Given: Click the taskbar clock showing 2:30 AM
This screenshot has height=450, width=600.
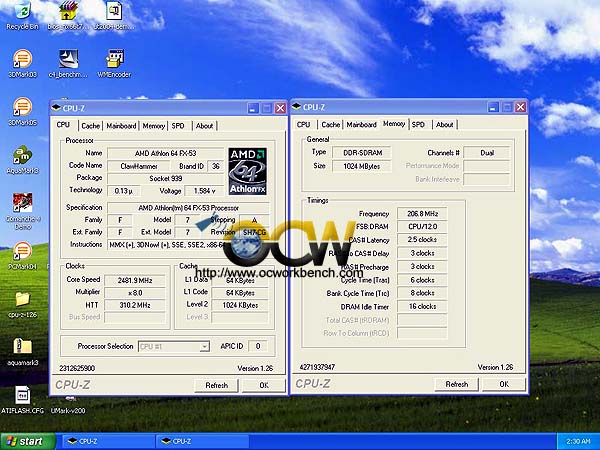Looking at the screenshot, I should coord(578,442).
